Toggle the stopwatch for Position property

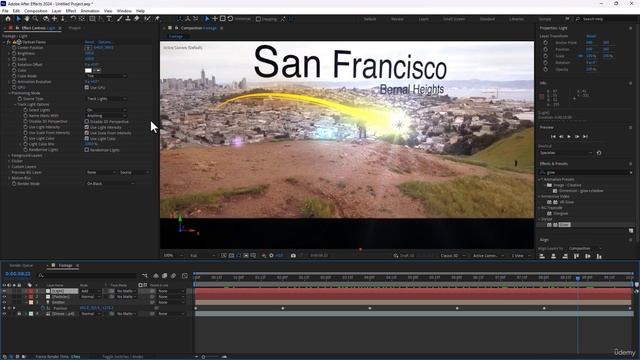pos(42,308)
